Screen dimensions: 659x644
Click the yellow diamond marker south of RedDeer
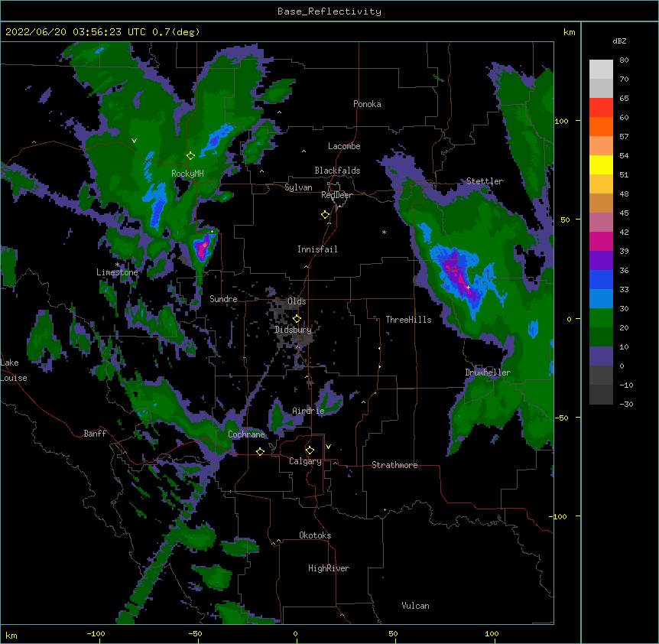tap(325, 215)
